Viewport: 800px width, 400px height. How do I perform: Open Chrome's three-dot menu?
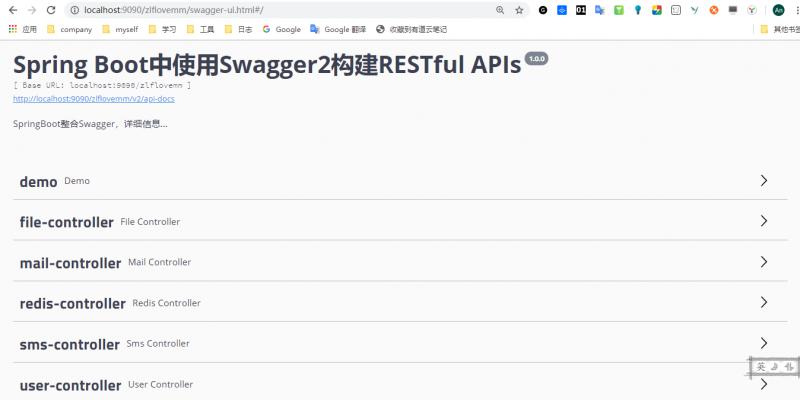[x=796, y=10]
